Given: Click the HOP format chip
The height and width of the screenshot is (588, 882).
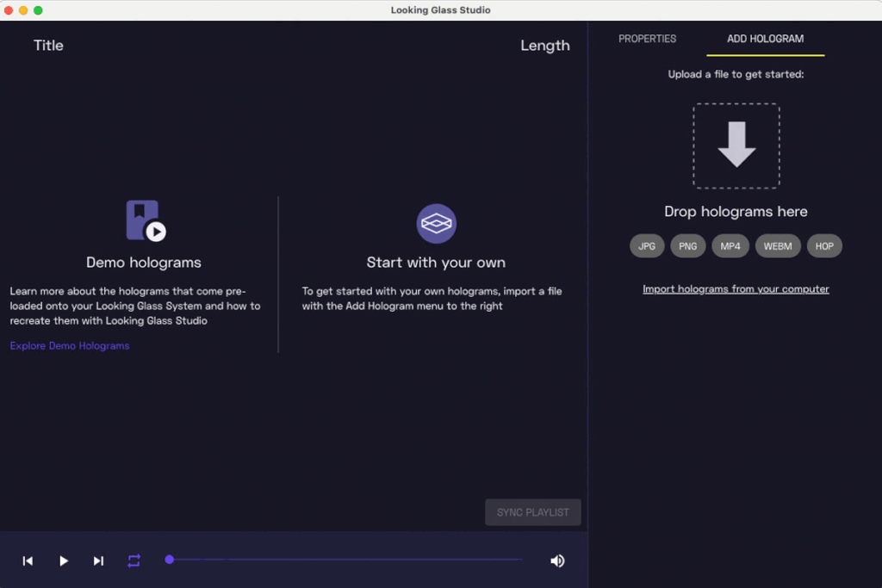Looking at the screenshot, I should (824, 245).
